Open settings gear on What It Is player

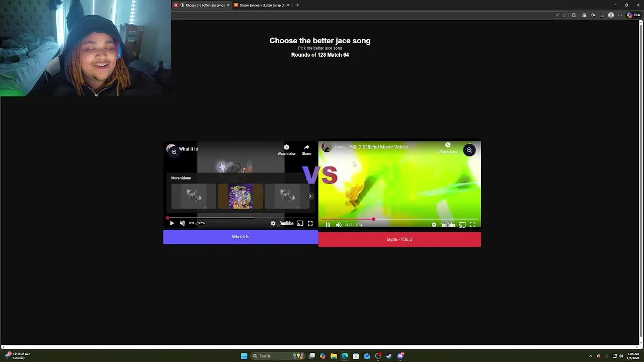tap(273, 223)
